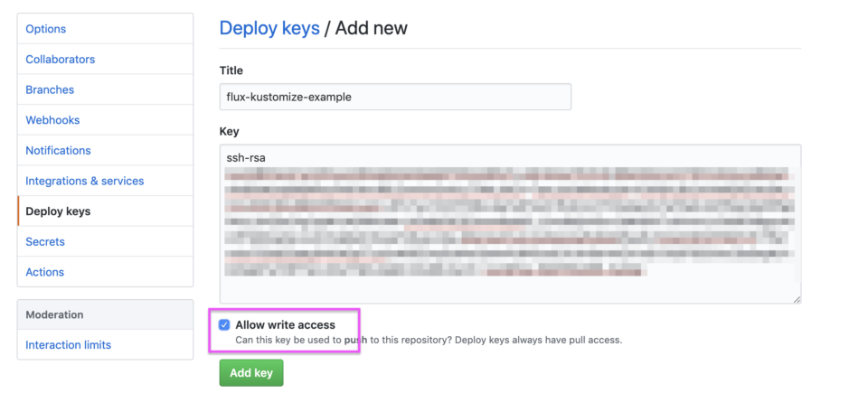Open Interaction limits under Moderation
The image size is (868, 412).
point(68,345)
